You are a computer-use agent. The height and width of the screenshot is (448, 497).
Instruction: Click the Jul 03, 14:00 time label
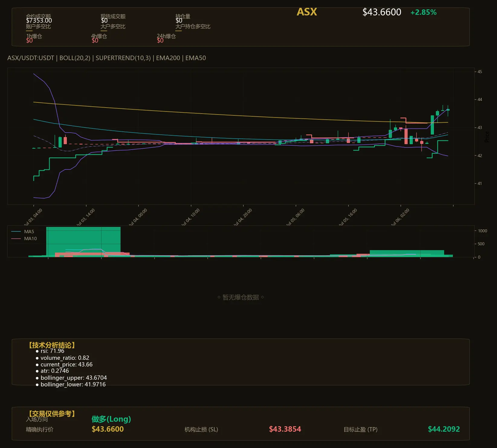point(86,217)
